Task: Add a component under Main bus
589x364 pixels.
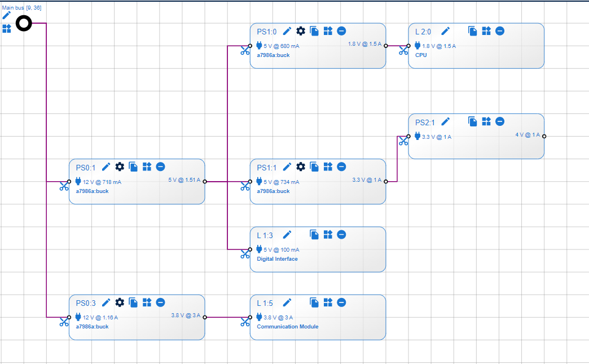Action: point(6,29)
